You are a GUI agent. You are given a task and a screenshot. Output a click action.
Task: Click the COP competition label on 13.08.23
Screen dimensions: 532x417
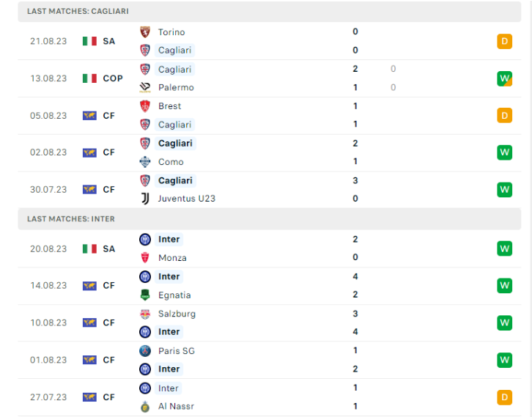coord(113,78)
